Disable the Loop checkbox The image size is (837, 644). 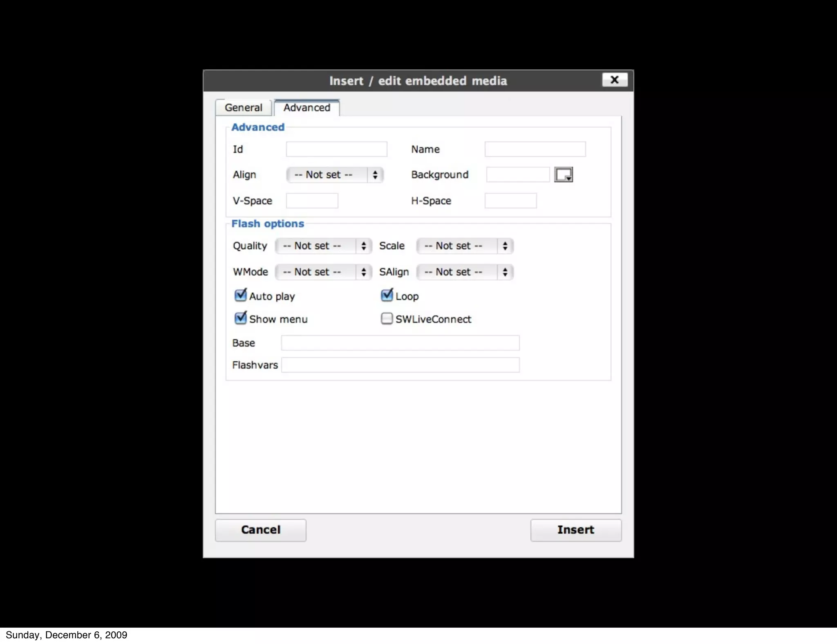(x=387, y=295)
